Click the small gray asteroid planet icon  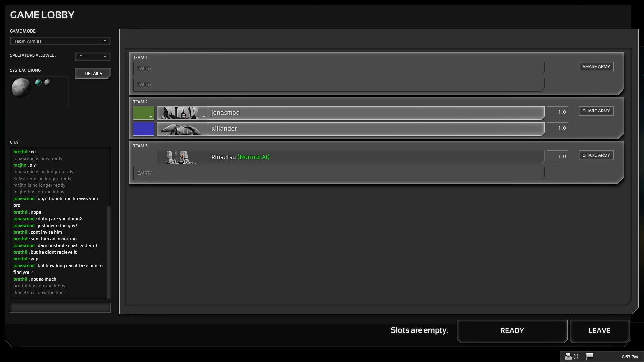tap(47, 82)
